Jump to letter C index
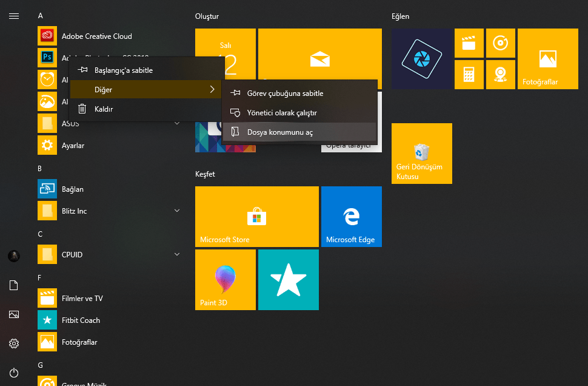The width and height of the screenshot is (588, 386). tap(40, 234)
